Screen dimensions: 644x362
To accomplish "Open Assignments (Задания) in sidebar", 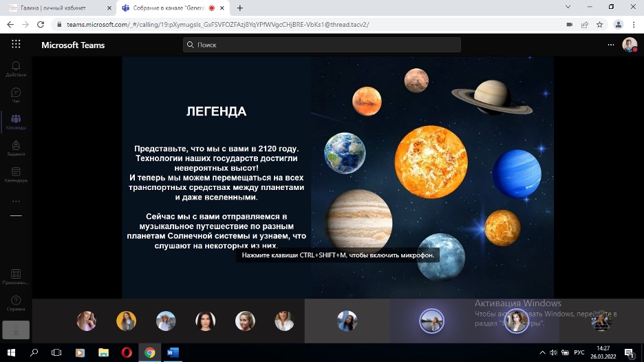I will click(x=16, y=149).
